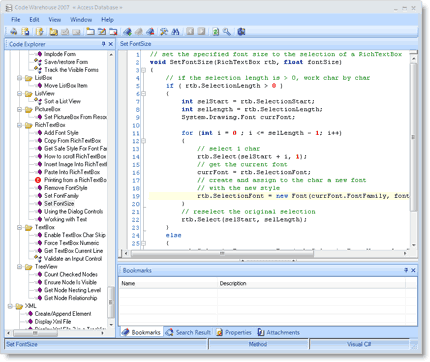Open the Add Font Style snippet

coord(61,133)
